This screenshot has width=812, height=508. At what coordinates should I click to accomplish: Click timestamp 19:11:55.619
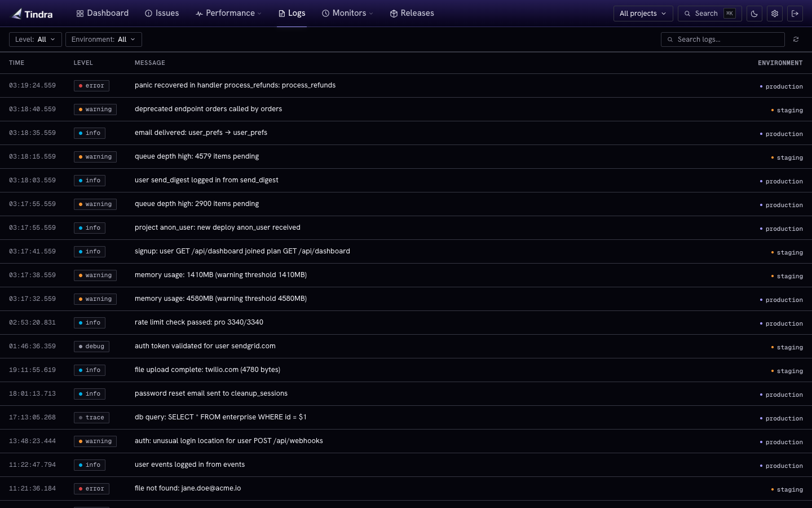coord(32,370)
